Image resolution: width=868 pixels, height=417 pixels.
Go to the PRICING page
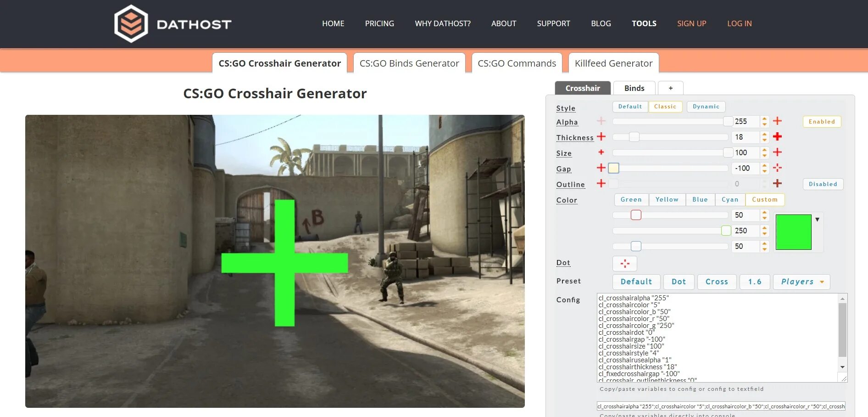click(x=379, y=23)
